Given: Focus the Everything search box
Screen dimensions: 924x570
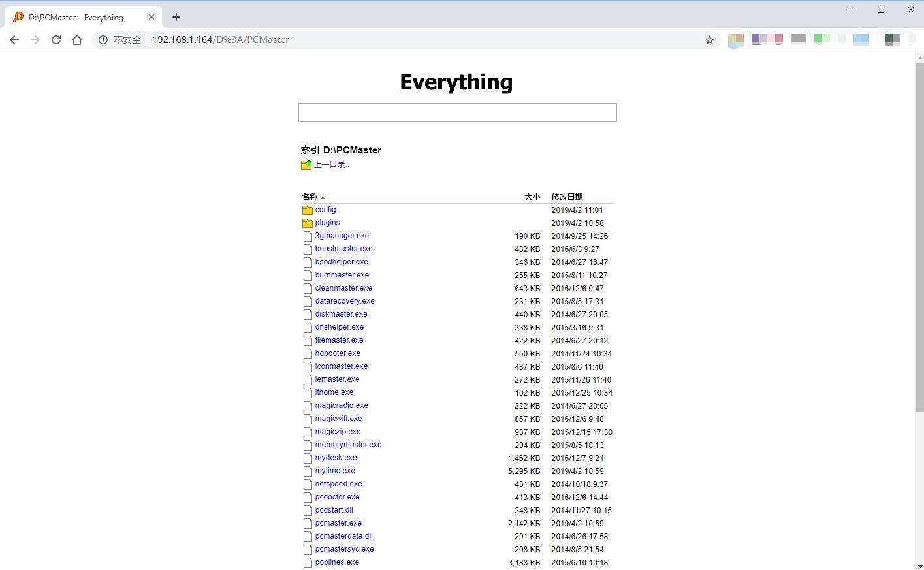Looking at the screenshot, I should pos(458,112).
